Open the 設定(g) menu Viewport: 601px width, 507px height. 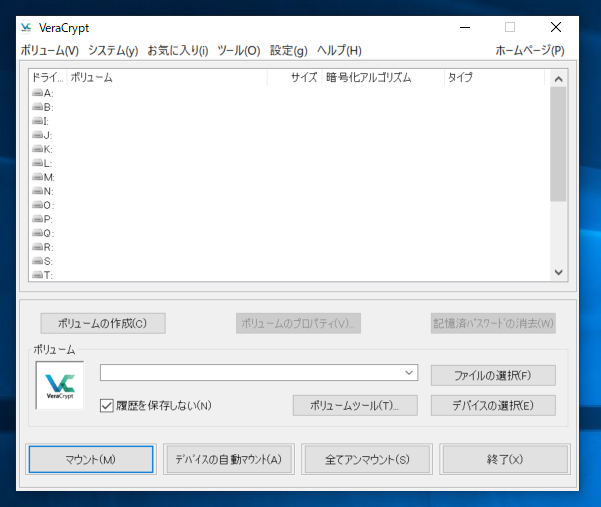coord(289,50)
